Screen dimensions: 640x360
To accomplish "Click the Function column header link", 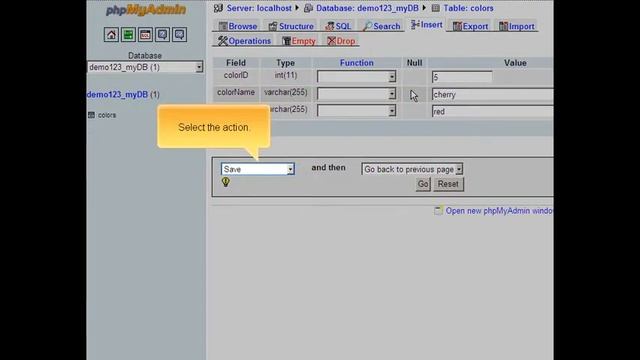I will pyautogui.click(x=356, y=63).
